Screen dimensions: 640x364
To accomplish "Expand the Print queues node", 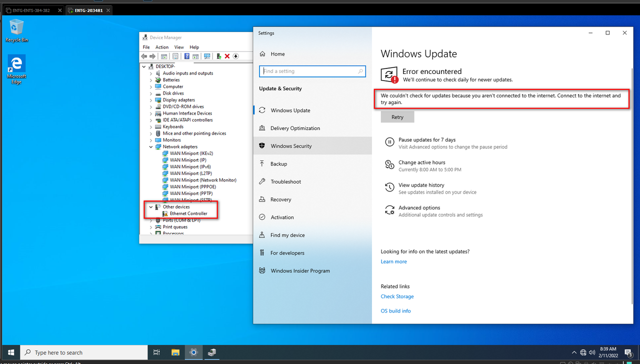I will tap(151, 227).
